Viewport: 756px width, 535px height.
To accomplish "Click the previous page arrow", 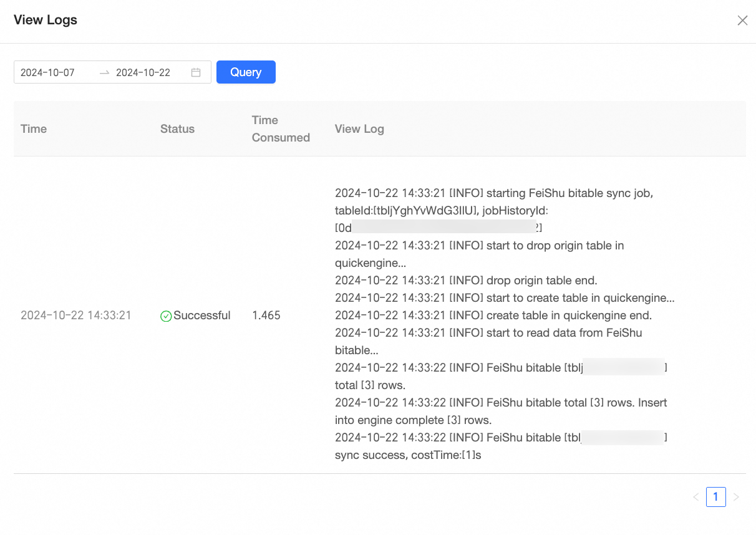I will click(x=695, y=497).
